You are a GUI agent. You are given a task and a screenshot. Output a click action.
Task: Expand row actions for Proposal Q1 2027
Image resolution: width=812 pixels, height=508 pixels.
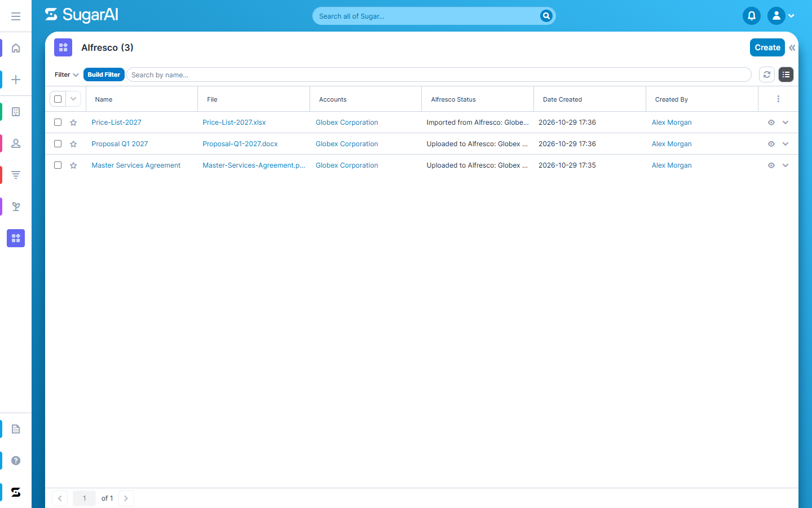pyautogui.click(x=785, y=144)
